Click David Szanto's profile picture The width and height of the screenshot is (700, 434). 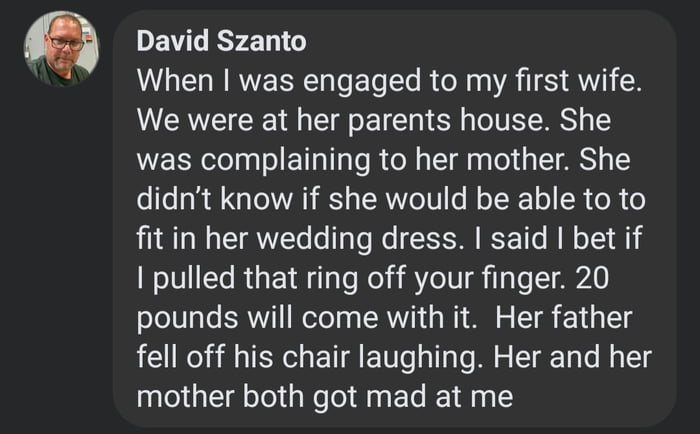[x=61, y=49]
